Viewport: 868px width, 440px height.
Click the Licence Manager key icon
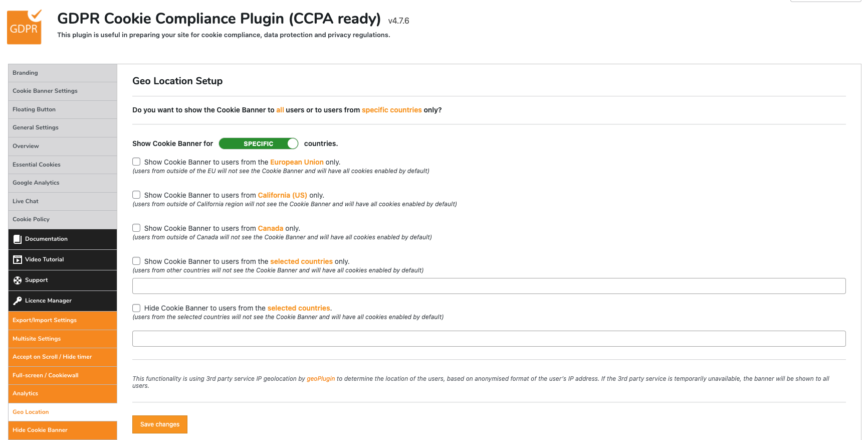(18, 301)
